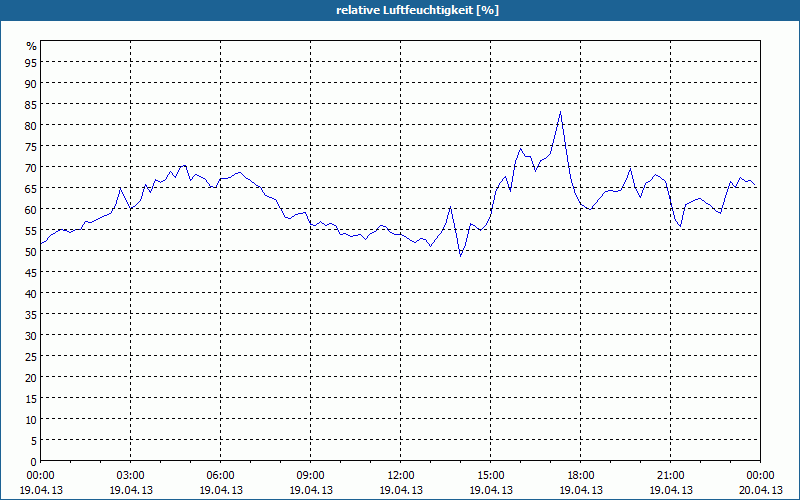The width and height of the screenshot is (800, 500).
Task: Click the y-axis value '85'
Action: pyautogui.click(x=31, y=105)
